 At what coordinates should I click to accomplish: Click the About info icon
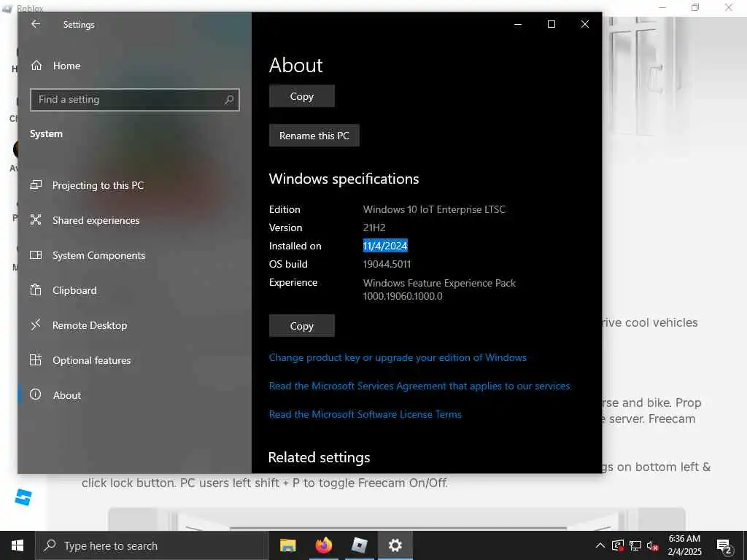36,394
